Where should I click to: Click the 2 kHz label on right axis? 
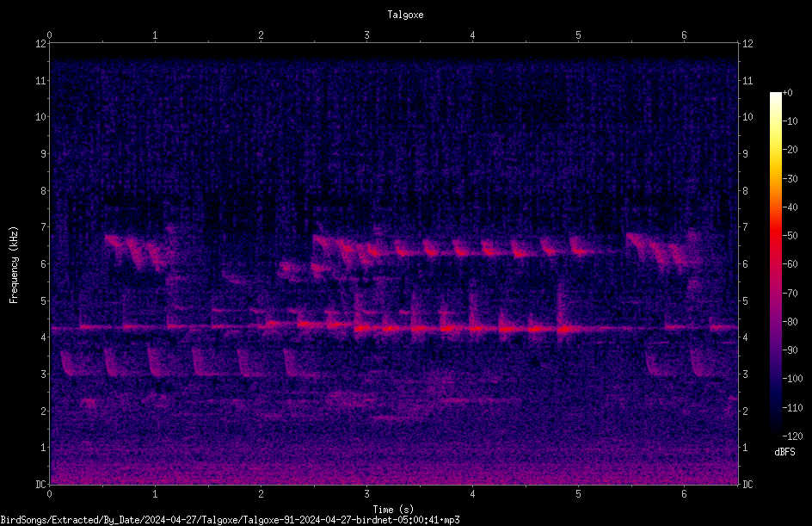click(745, 411)
